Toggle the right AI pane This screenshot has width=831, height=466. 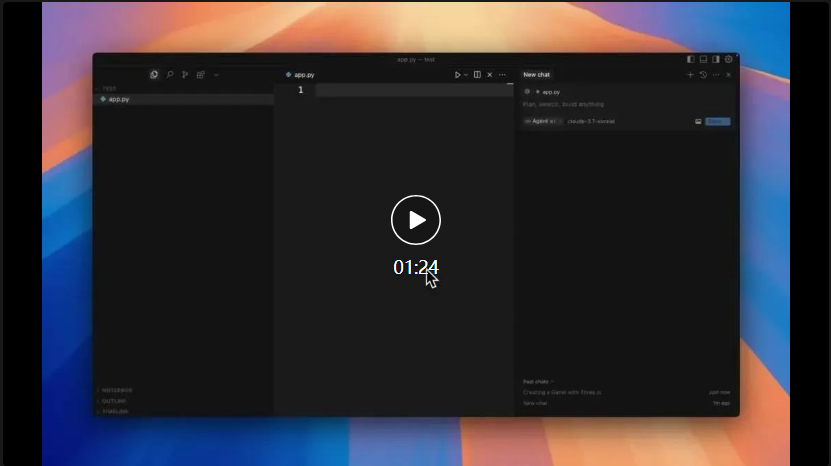tap(716, 59)
